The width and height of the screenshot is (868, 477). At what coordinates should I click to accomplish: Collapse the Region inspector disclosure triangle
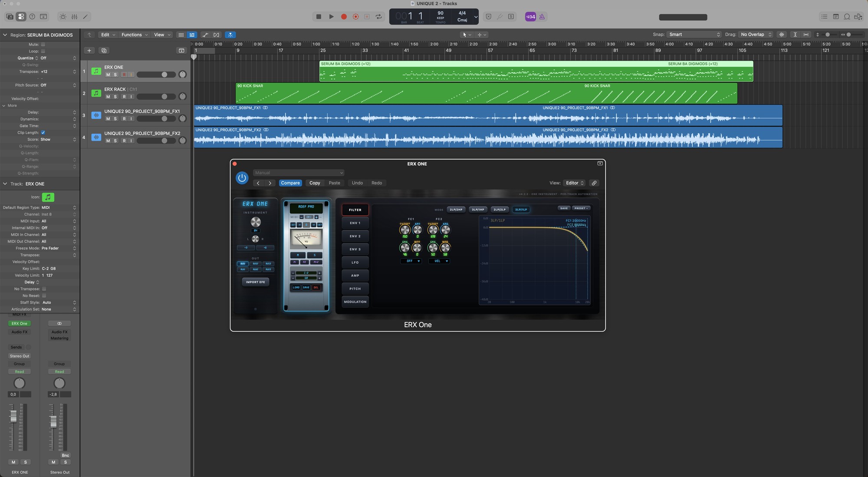click(x=5, y=35)
